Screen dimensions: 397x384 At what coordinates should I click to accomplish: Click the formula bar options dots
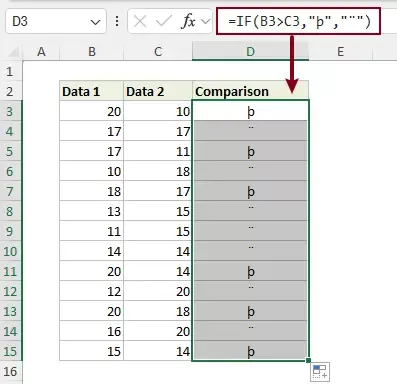117,21
